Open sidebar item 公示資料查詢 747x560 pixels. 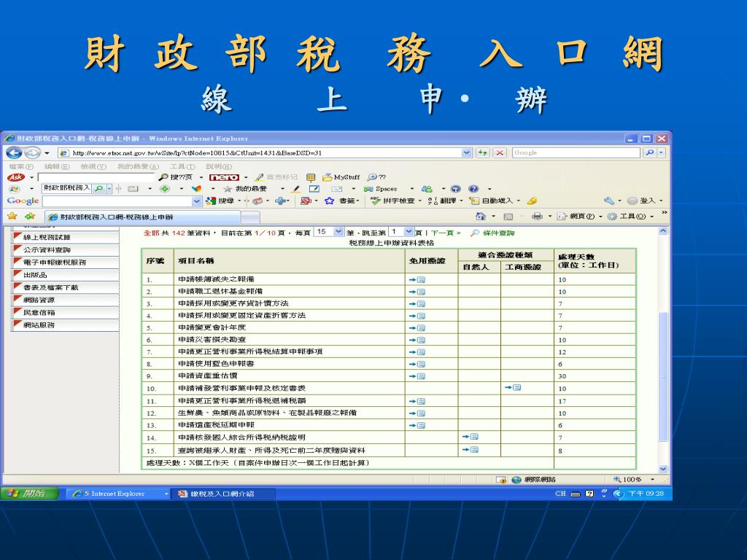tap(65, 249)
